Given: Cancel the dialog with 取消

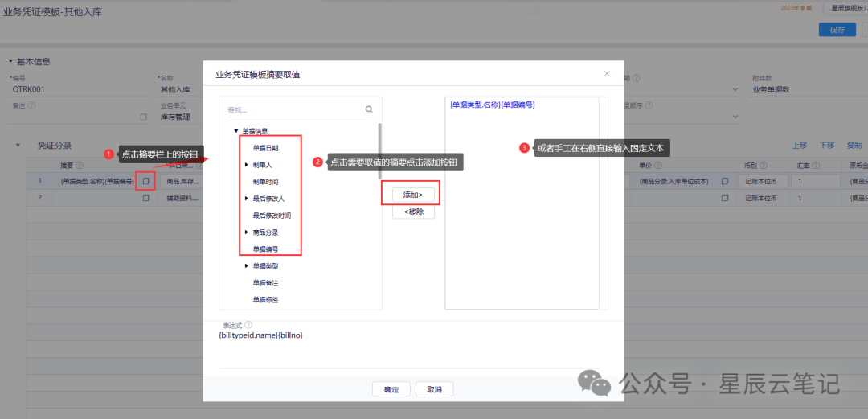Looking at the screenshot, I should 435,389.
